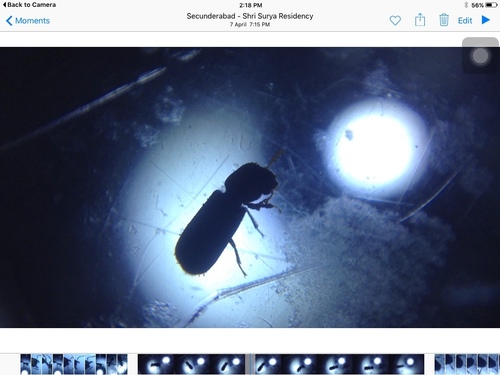Tap the 'Secunderabad - Shri Surya Residency' title
This screenshot has width=500, height=375.
(250, 16)
